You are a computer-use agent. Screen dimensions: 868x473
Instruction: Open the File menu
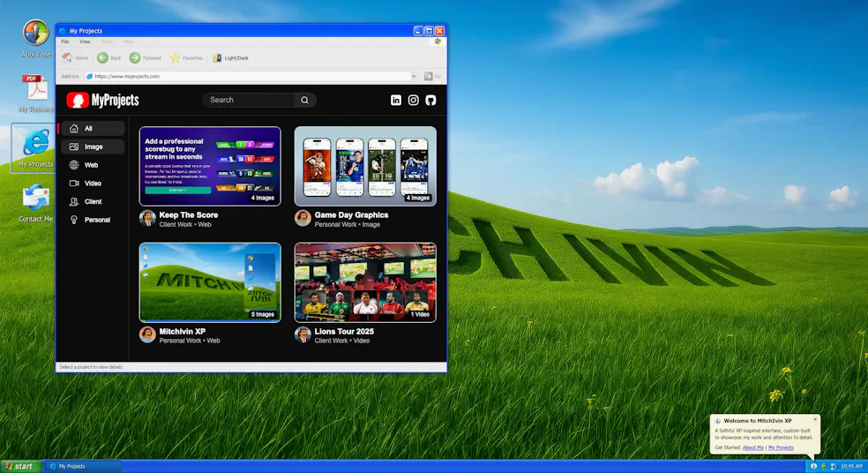(64, 41)
